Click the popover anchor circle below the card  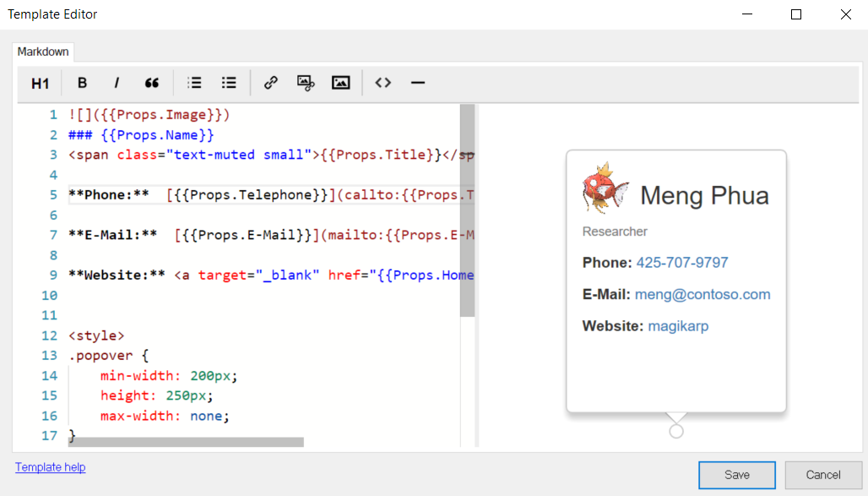coord(676,431)
